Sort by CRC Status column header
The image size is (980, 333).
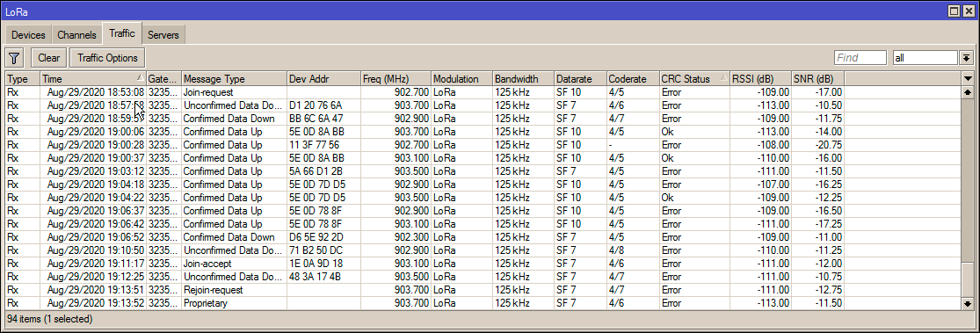point(694,79)
